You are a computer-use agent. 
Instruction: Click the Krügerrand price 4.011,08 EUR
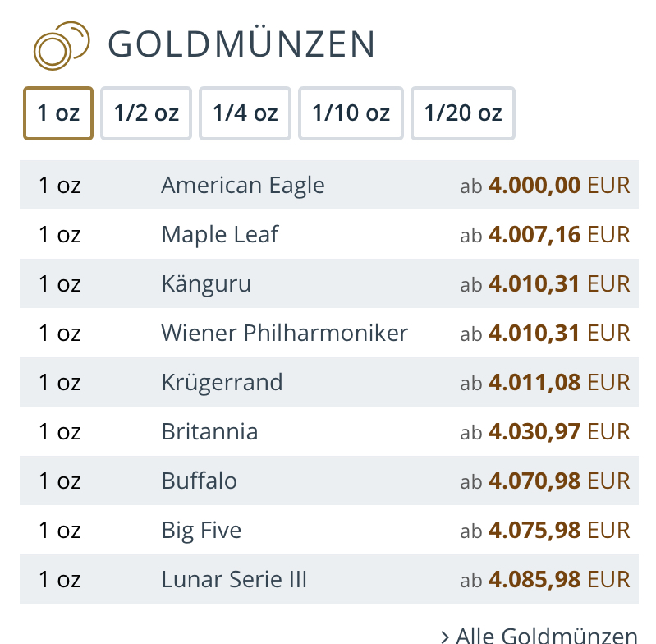558,383
